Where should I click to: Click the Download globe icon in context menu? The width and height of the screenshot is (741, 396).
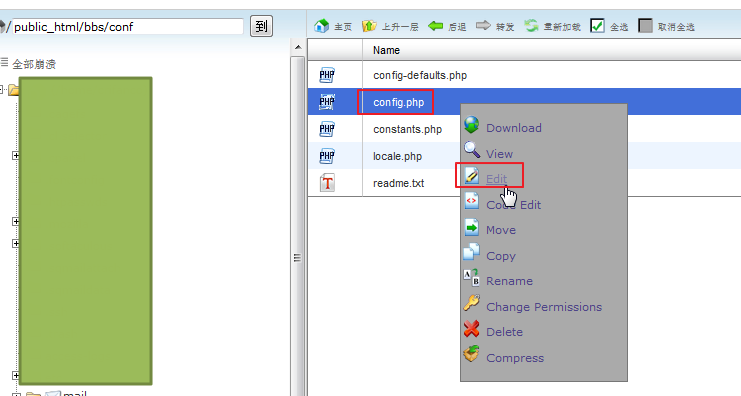(x=472, y=125)
